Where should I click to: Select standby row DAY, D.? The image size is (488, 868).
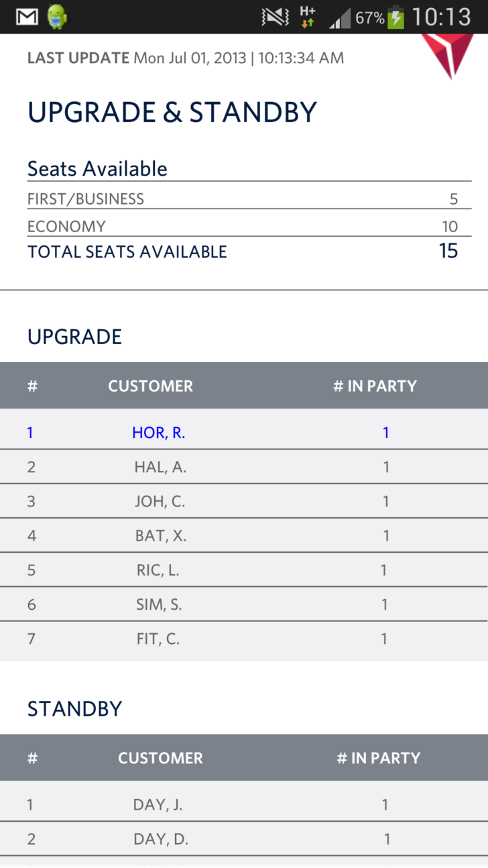(x=244, y=838)
